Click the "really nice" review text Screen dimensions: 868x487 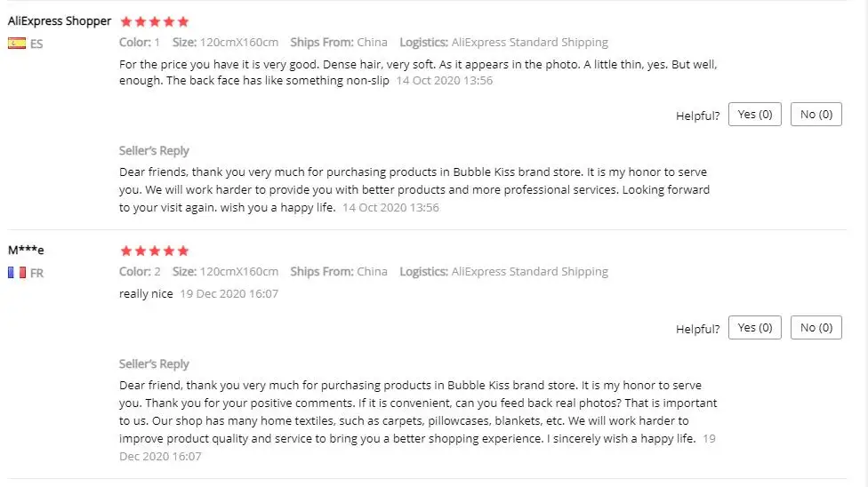146,293
